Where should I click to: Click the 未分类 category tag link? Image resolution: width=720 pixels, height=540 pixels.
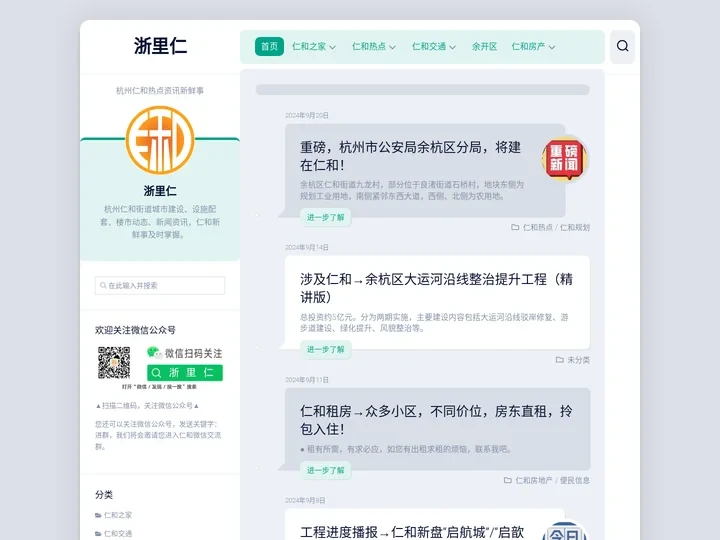tap(579, 360)
